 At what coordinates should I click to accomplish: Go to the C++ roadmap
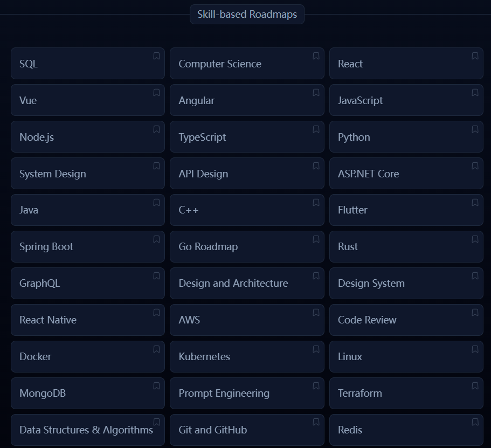247,210
